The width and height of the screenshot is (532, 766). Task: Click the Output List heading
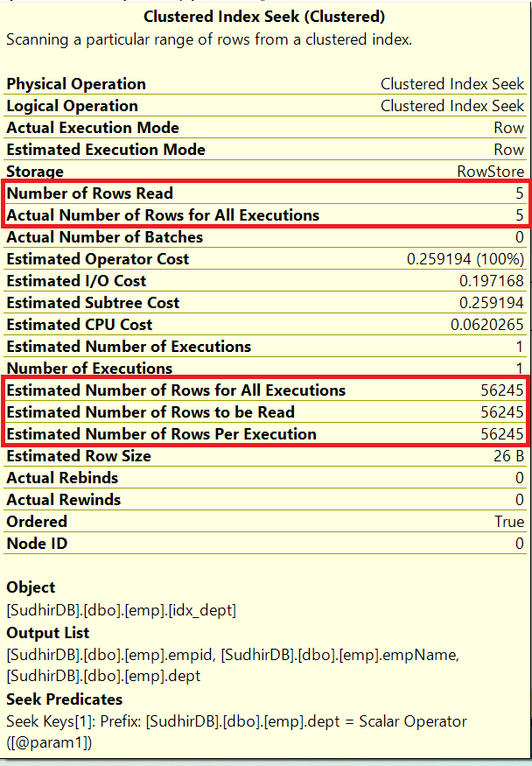point(48,633)
